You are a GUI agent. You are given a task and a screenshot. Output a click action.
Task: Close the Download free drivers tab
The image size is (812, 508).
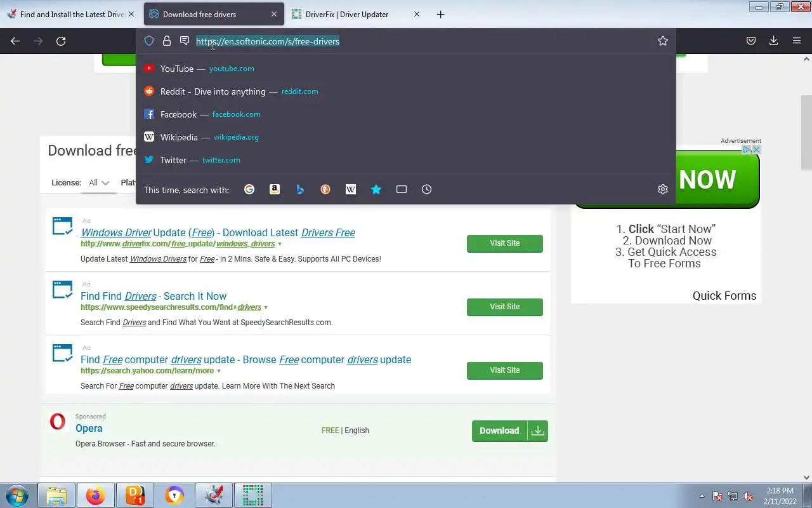pyautogui.click(x=274, y=14)
